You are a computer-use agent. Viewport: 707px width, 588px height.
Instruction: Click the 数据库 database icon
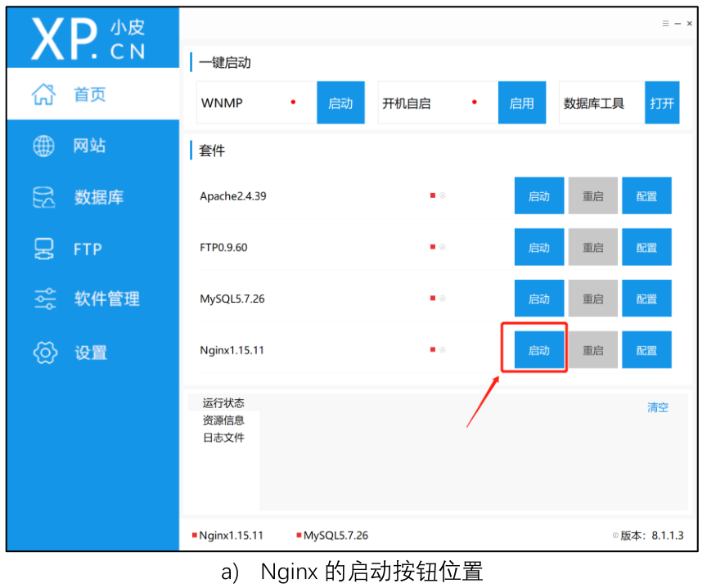coord(43,197)
